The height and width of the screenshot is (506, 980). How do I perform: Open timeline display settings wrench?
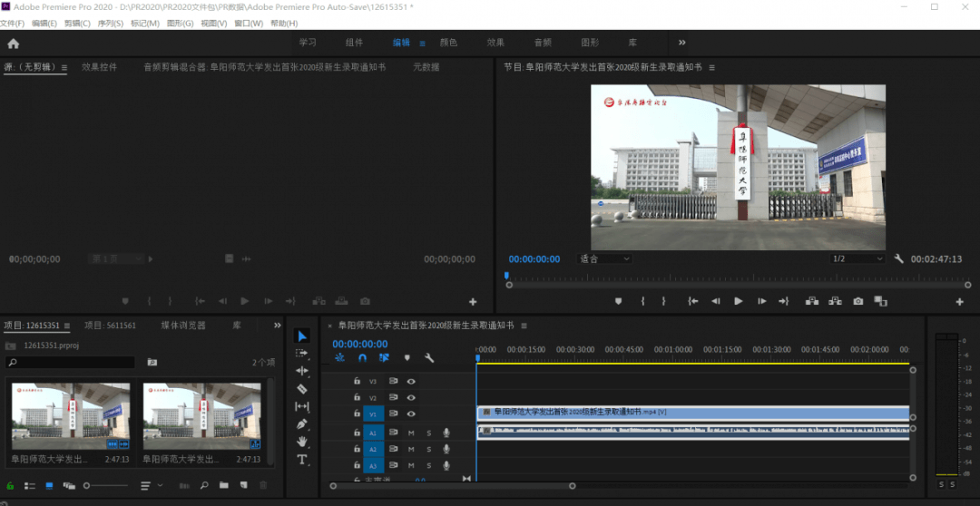point(429,358)
